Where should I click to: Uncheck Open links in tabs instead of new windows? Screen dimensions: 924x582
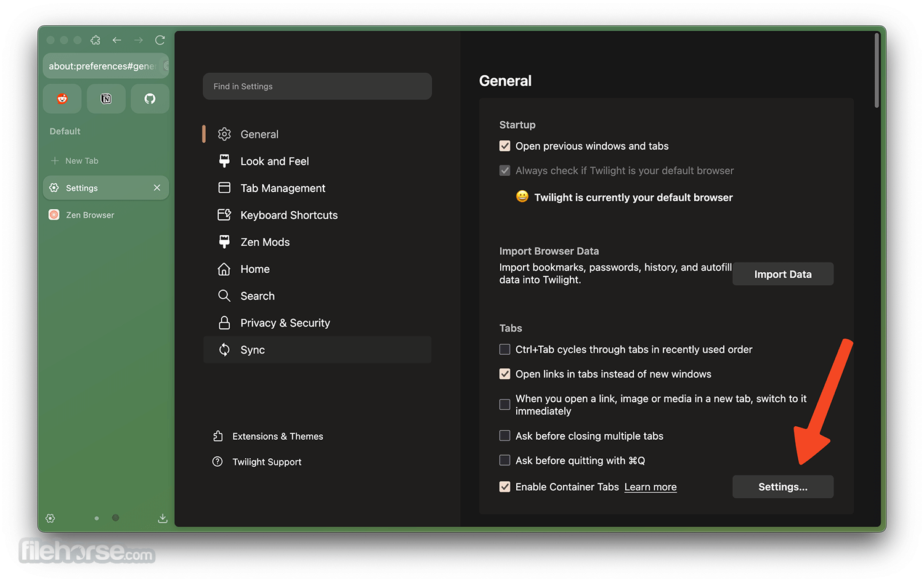(505, 374)
